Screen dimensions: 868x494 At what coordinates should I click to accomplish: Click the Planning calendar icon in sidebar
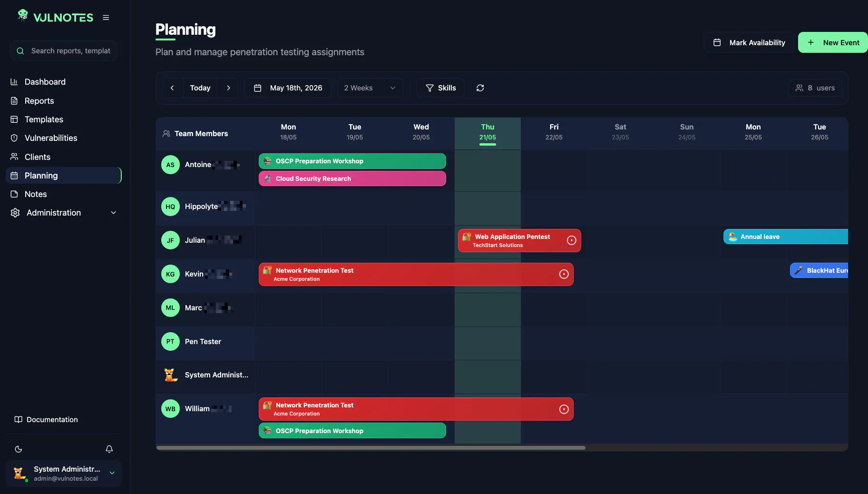click(14, 176)
